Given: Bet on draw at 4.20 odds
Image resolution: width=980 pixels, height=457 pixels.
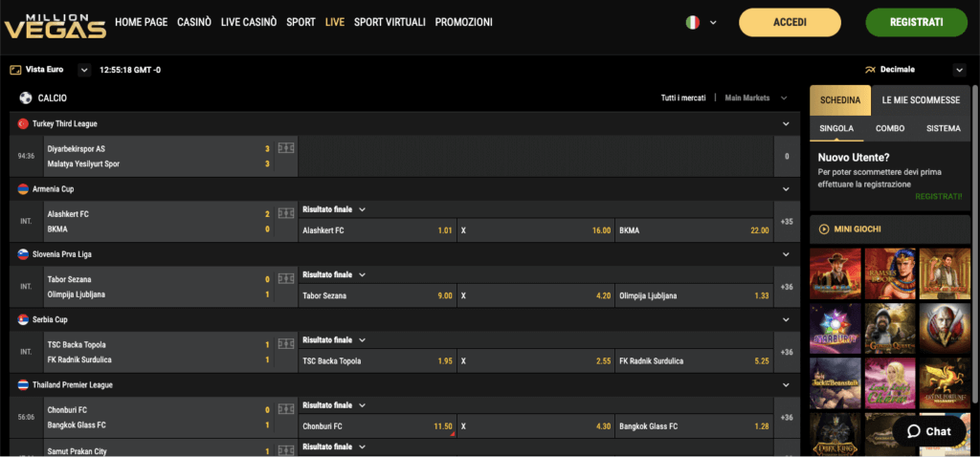Looking at the screenshot, I should click(x=536, y=296).
